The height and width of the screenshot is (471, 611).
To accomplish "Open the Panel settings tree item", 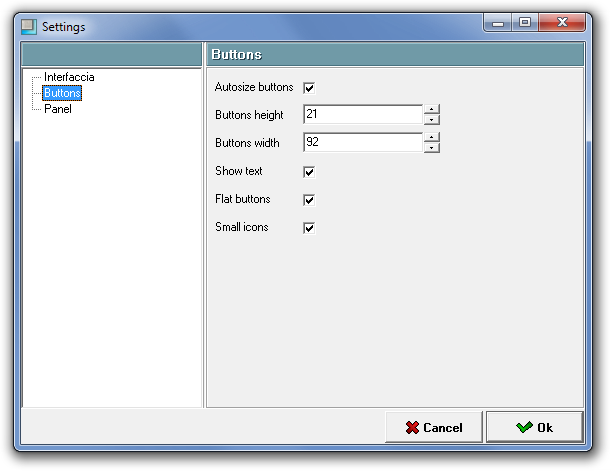I will pyautogui.click(x=58, y=109).
